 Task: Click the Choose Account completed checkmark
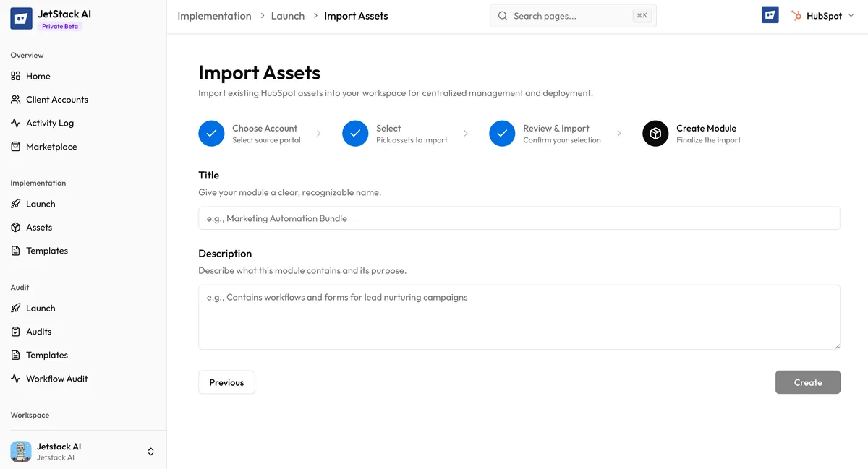tap(211, 133)
